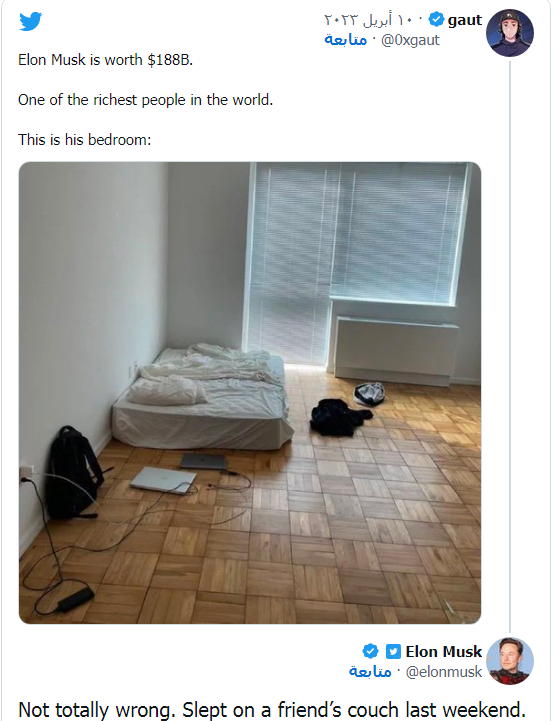Click the 'This is his bedroom:' tweet line
551x721 pixels.
85,139
